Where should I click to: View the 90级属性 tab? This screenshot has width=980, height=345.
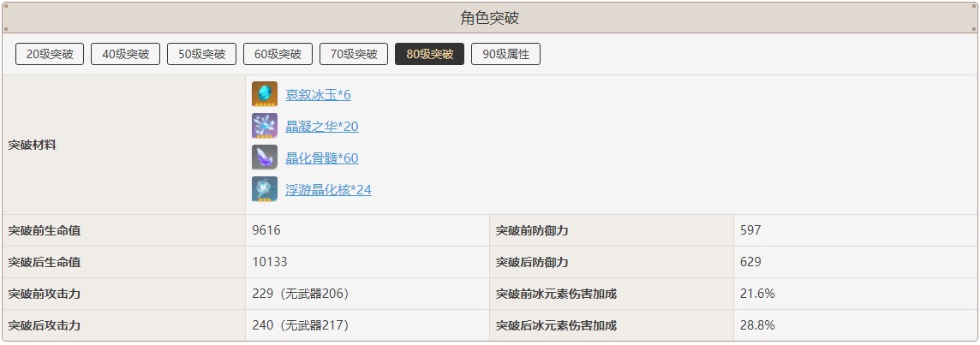click(505, 55)
